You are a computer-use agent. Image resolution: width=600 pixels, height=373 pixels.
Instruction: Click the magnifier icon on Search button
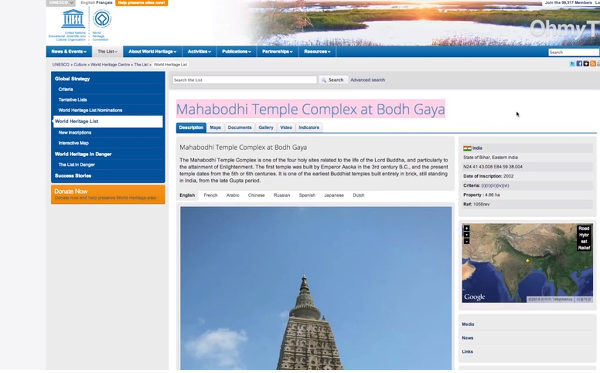(324, 80)
